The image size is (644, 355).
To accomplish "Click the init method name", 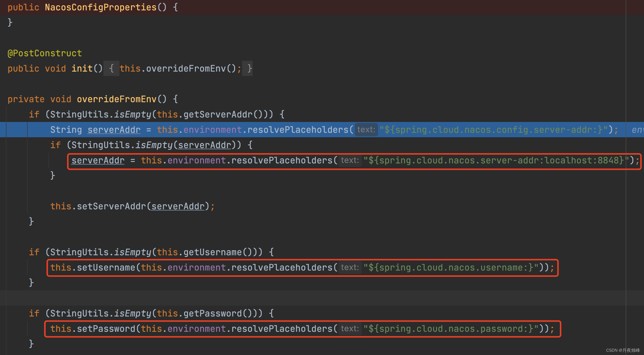I will click(82, 68).
